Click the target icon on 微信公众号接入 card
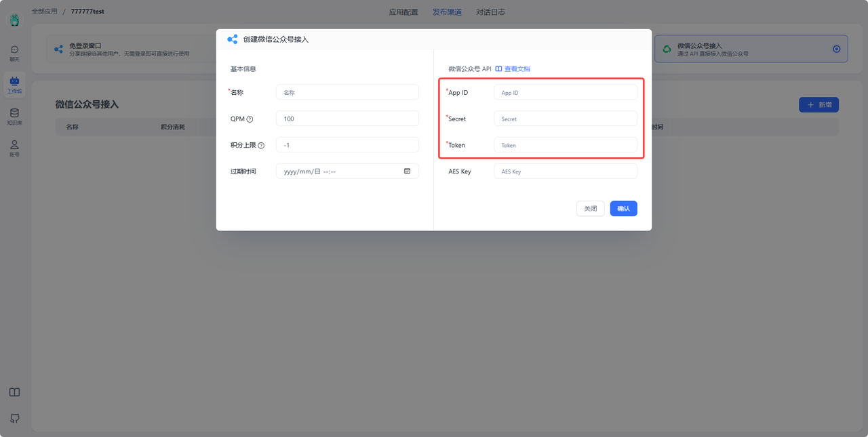The image size is (868, 437). 836,49
